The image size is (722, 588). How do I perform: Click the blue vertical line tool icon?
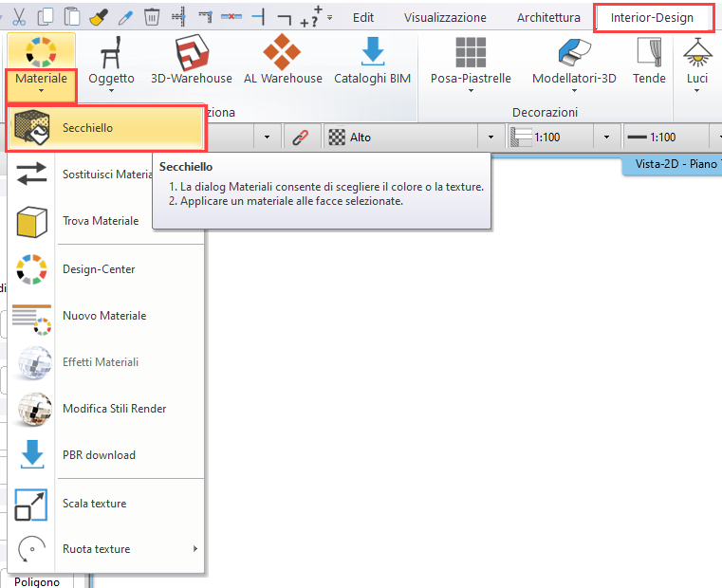[258, 17]
